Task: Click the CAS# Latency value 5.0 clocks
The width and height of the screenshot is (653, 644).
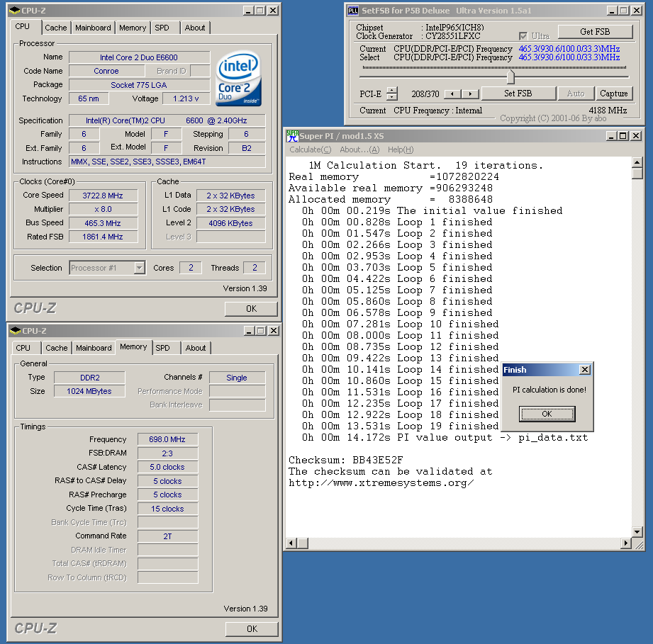Action: (x=167, y=467)
